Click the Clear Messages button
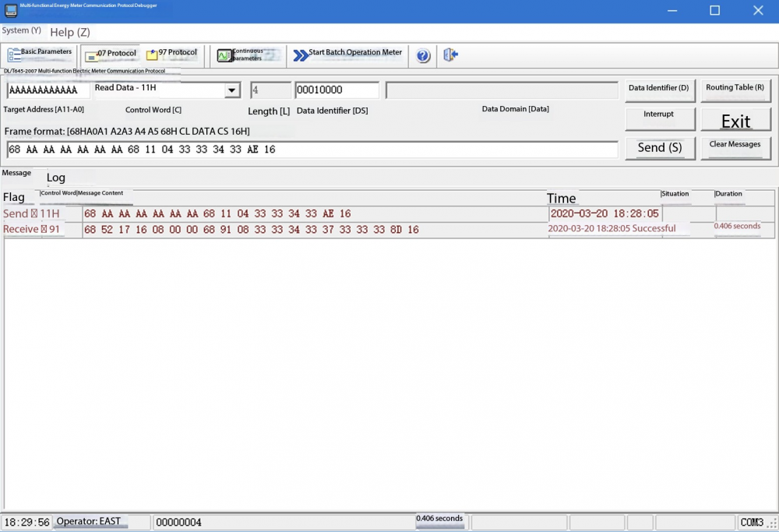This screenshot has height=532, width=779. click(x=735, y=146)
